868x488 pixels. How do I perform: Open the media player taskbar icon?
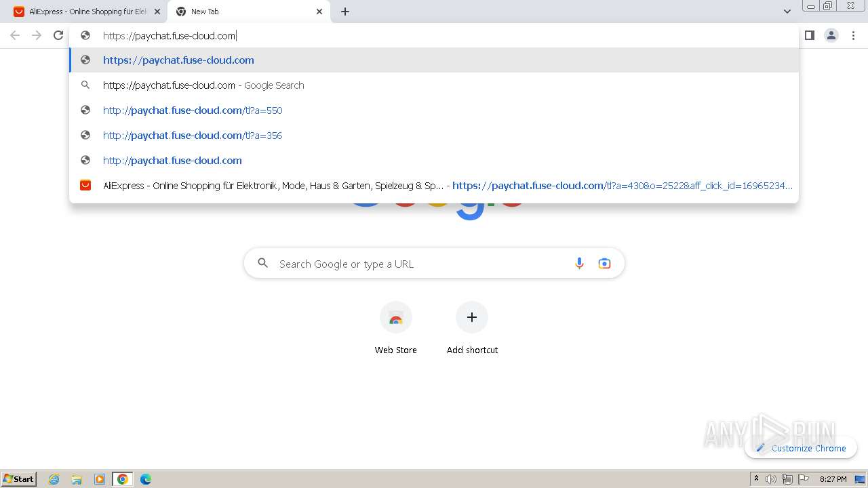click(x=100, y=479)
